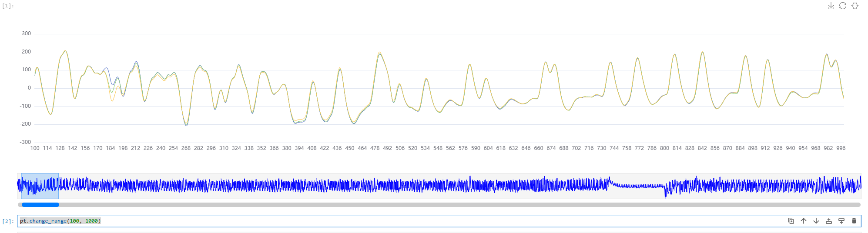Screen dimensions: 868x233
Task: Move the cell down with the down arrow
Action: (x=816, y=221)
